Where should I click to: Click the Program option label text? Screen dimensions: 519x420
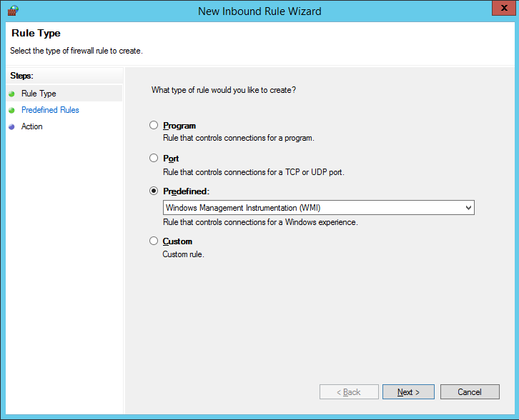point(179,126)
